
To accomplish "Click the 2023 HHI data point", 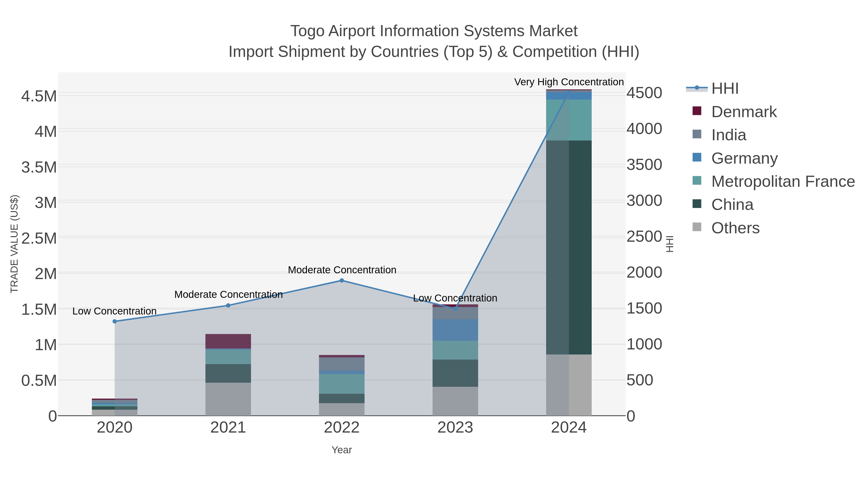I will (455, 308).
